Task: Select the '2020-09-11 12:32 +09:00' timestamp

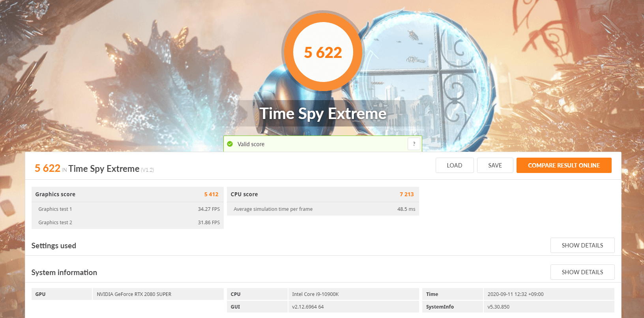Action: pos(515,294)
